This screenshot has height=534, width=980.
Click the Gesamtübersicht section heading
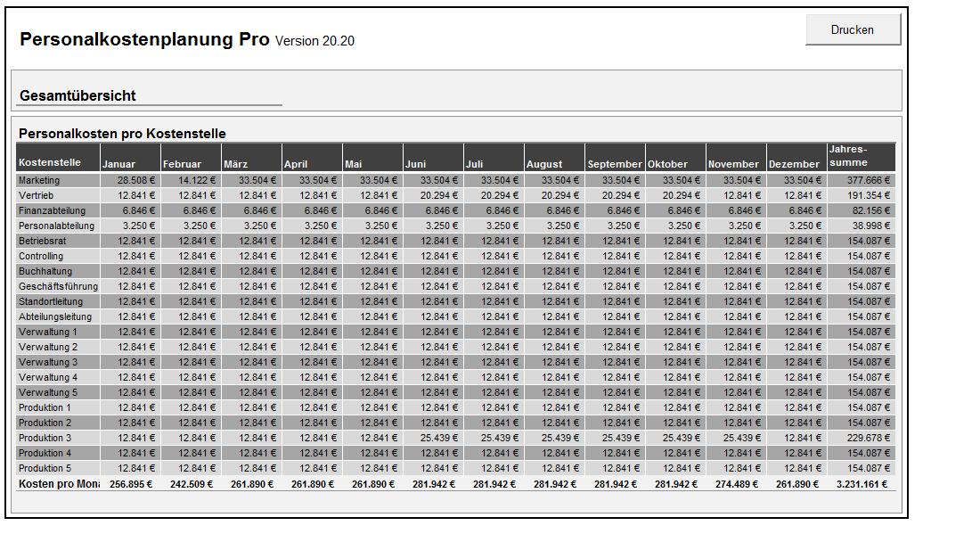78,95
